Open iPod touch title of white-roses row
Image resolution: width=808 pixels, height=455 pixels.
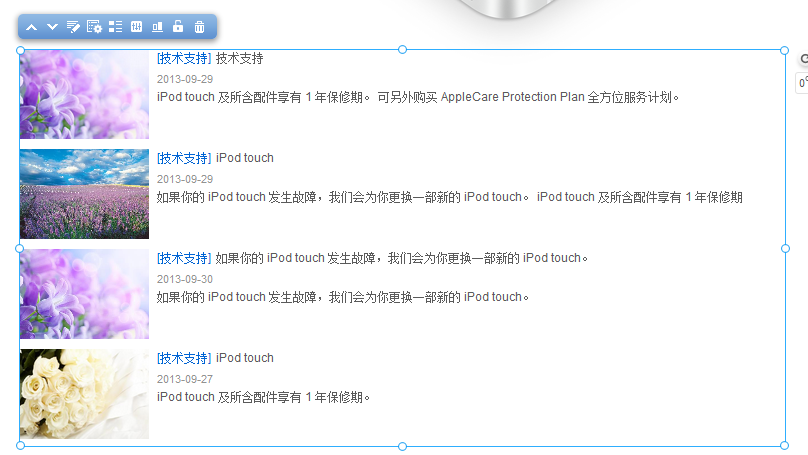point(245,358)
